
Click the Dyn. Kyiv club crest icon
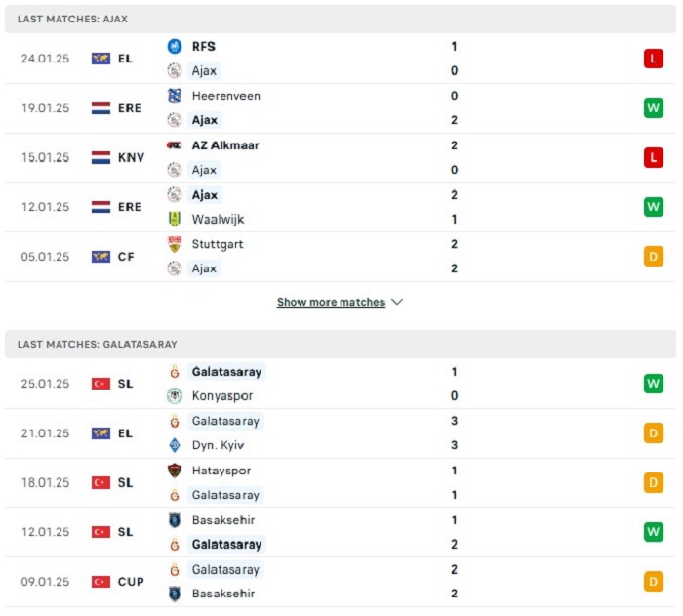point(175,445)
